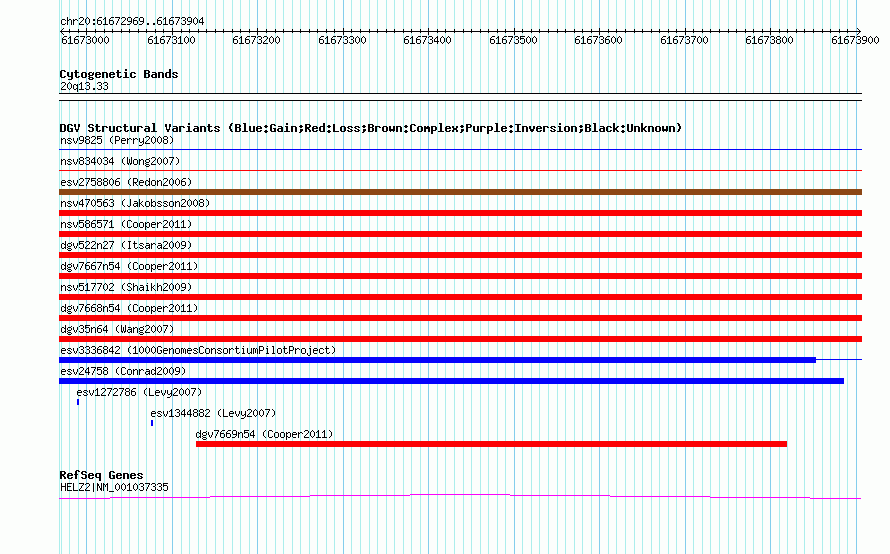Click the RefSeq Genes track heading
This screenshot has height=554, width=890.
(x=102, y=475)
